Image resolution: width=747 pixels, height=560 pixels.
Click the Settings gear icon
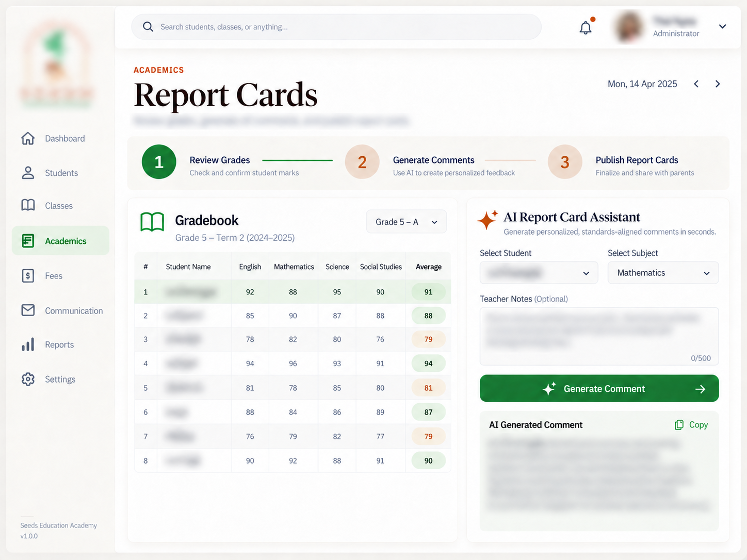click(x=28, y=379)
